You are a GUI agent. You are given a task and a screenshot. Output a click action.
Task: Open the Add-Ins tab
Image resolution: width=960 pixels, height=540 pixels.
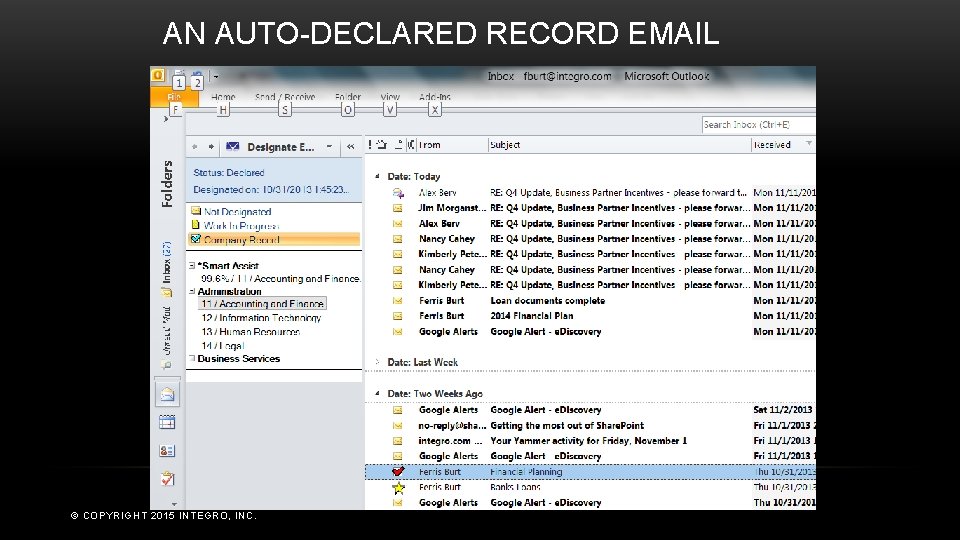tap(435, 97)
